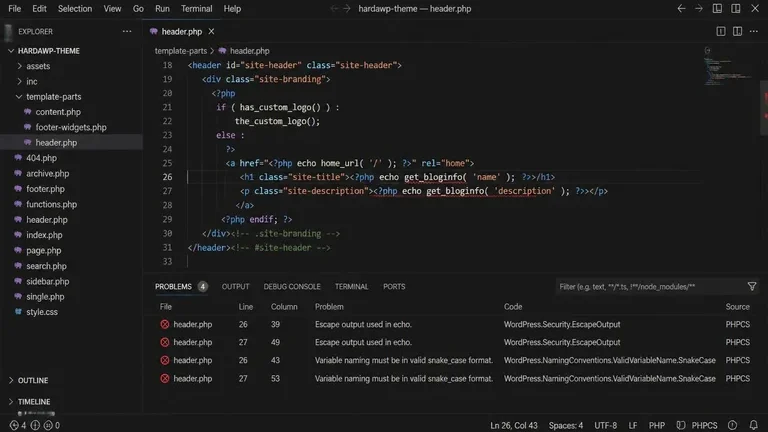
Task: Split editor right icon
Action: tap(737, 31)
